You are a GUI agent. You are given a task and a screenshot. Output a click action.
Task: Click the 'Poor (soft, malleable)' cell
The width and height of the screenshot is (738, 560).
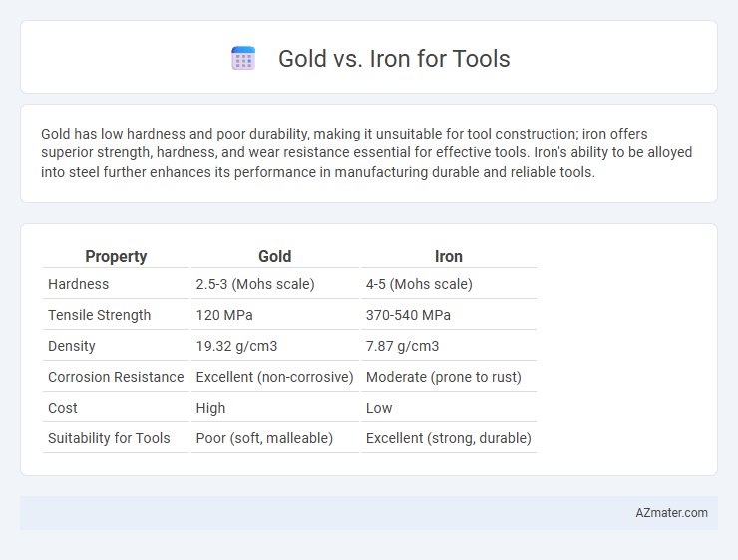point(264,438)
